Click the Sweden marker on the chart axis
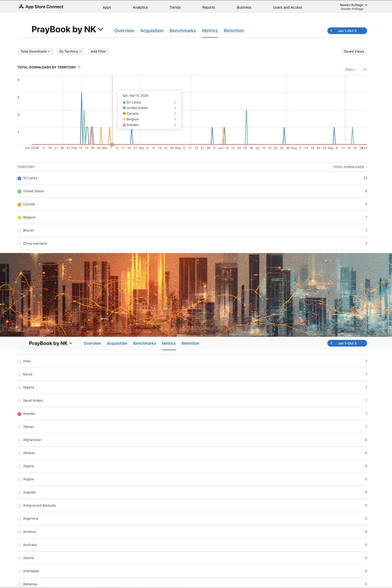Screen dimensions: 392x588 click(112, 144)
